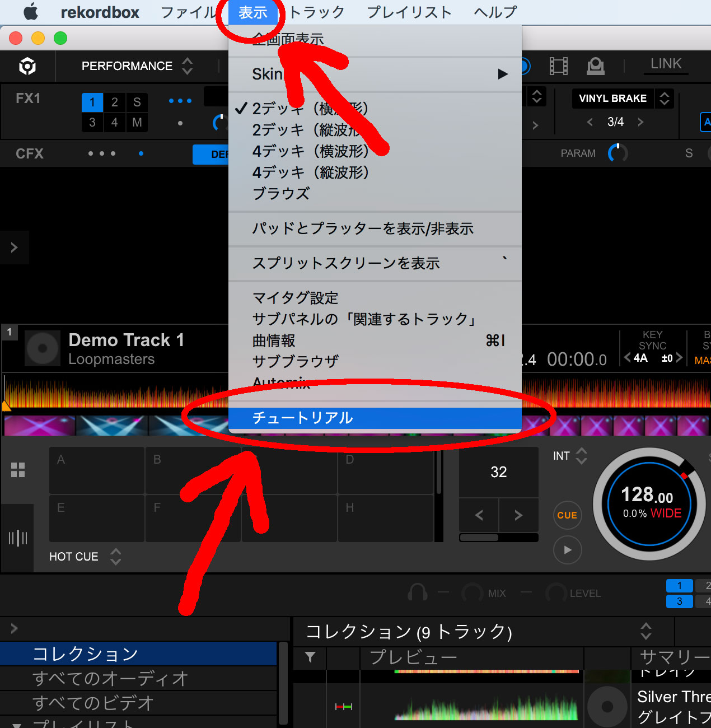Open the PERFORMANCE mode dropdown
Image resolution: width=711 pixels, height=728 pixels.
137,66
